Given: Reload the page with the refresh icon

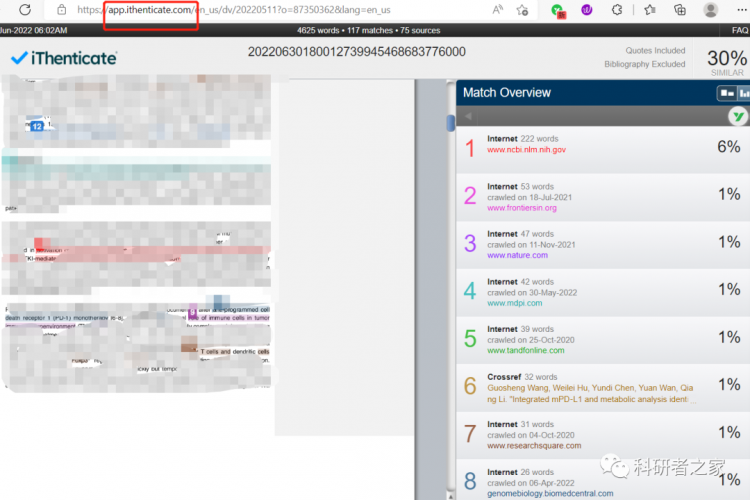Looking at the screenshot, I should (x=25, y=10).
